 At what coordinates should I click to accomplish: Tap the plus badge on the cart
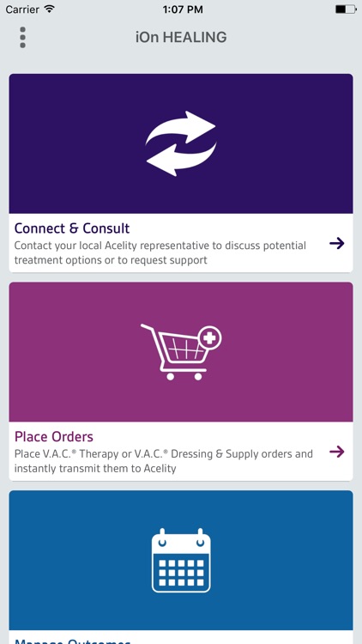[x=209, y=339]
